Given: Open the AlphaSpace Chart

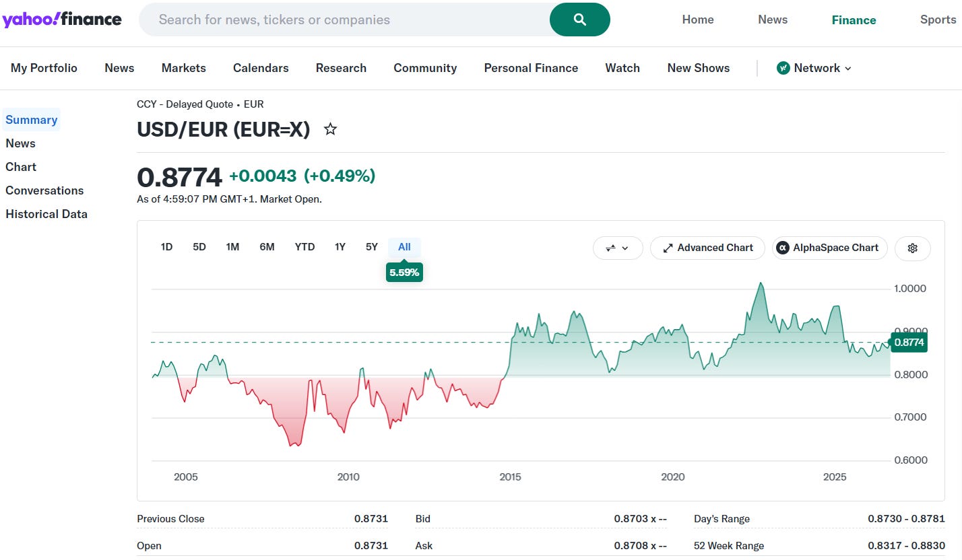Looking at the screenshot, I should point(830,248).
